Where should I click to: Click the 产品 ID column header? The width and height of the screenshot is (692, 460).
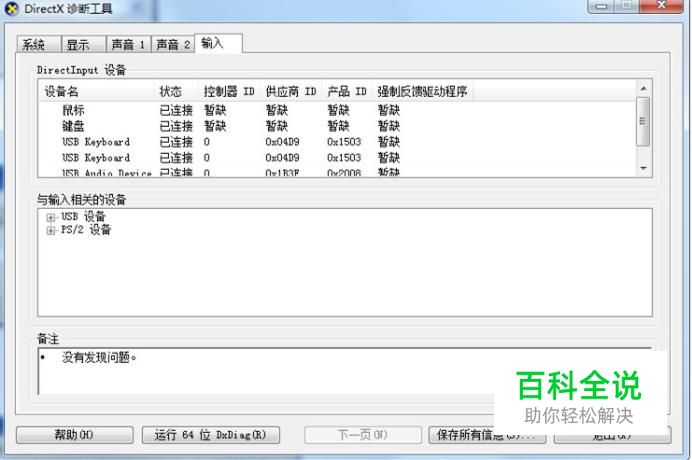click(x=347, y=91)
